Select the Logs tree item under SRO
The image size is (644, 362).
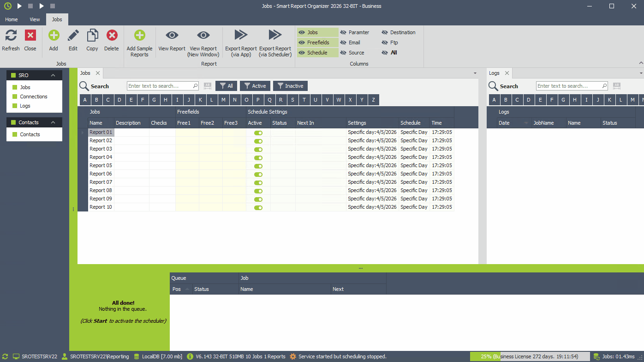point(25,106)
